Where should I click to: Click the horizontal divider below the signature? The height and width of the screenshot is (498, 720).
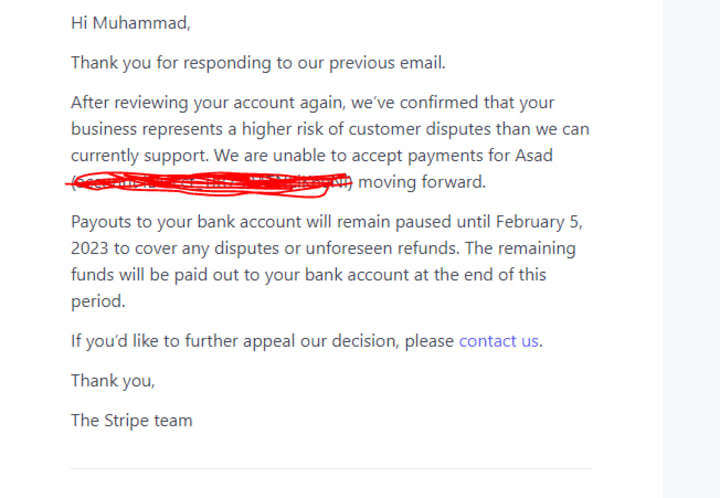point(331,469)
